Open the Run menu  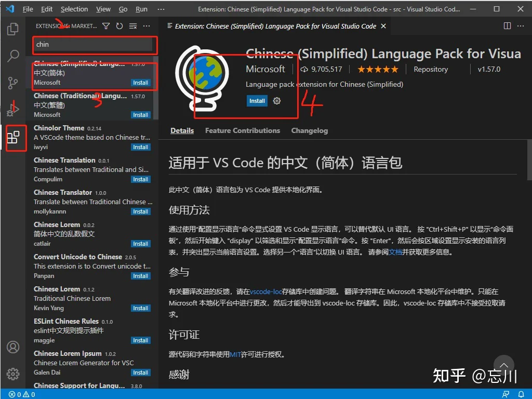tap(141, 9)
